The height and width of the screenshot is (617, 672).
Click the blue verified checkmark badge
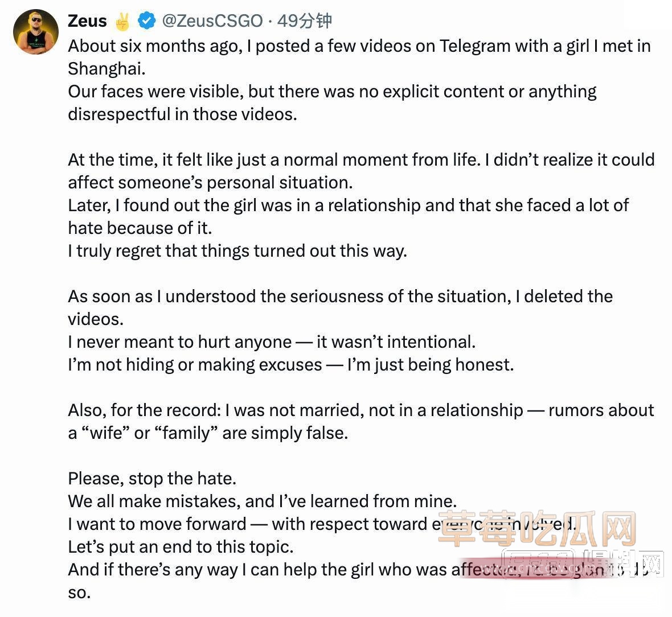147,21
